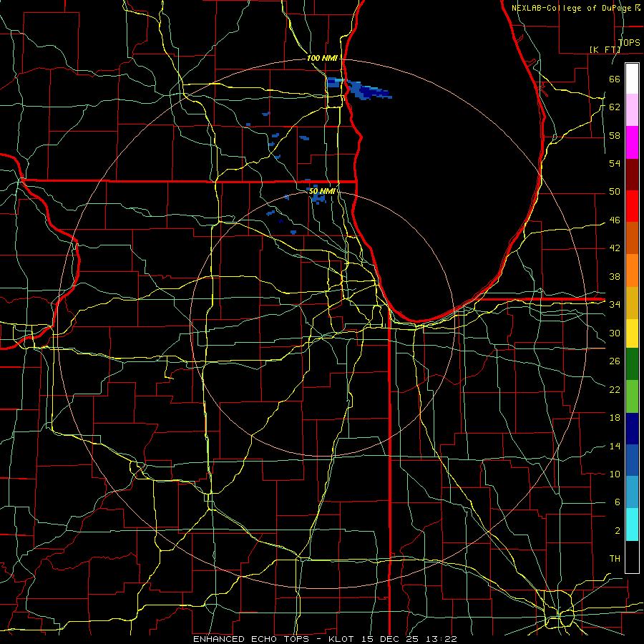Click legend value "62"
This screenshot has width=644, height=644.
coord(615,107)
